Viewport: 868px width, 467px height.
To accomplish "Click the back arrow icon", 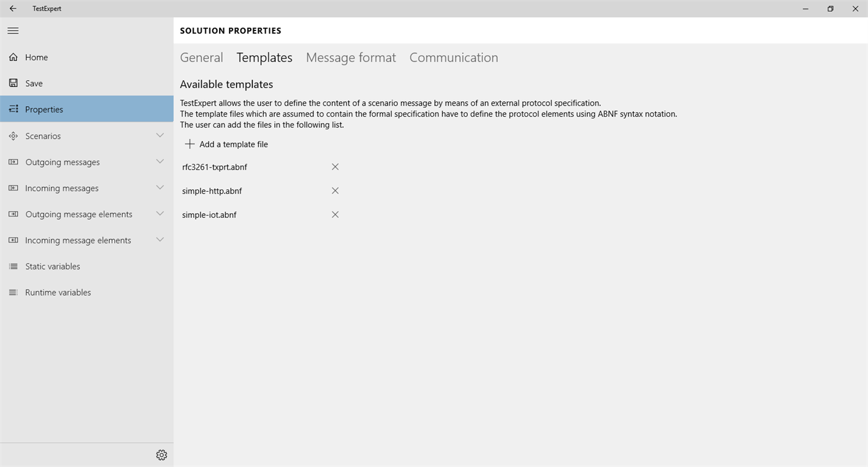I will pyautogui.click(x=13, y=9).
